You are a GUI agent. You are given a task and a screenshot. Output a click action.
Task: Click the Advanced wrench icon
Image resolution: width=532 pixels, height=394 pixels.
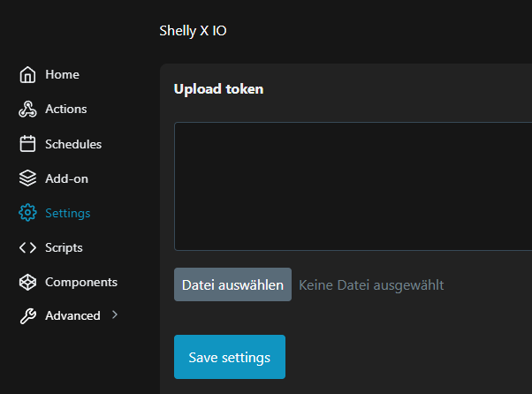pyautogui.click(x=27, y=316)
